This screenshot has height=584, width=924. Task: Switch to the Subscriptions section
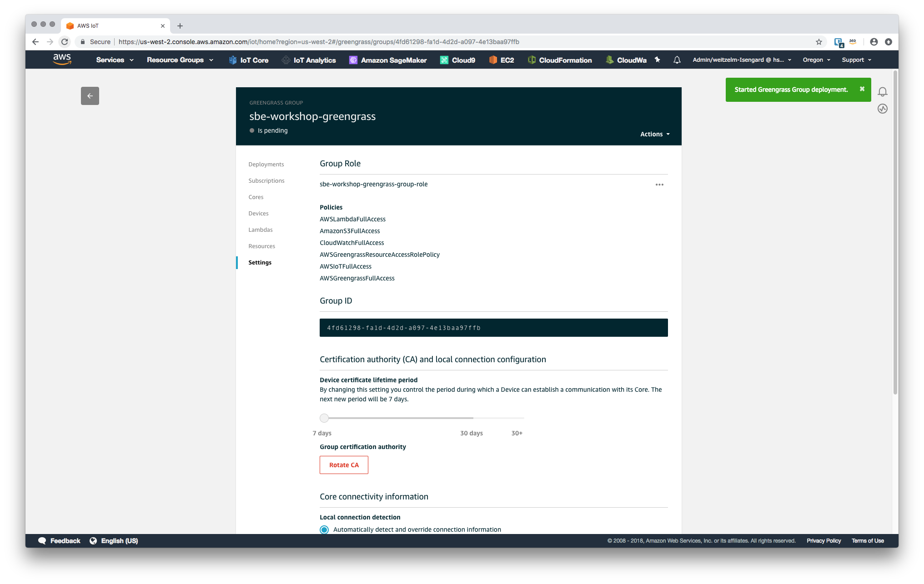click(266, 181)
